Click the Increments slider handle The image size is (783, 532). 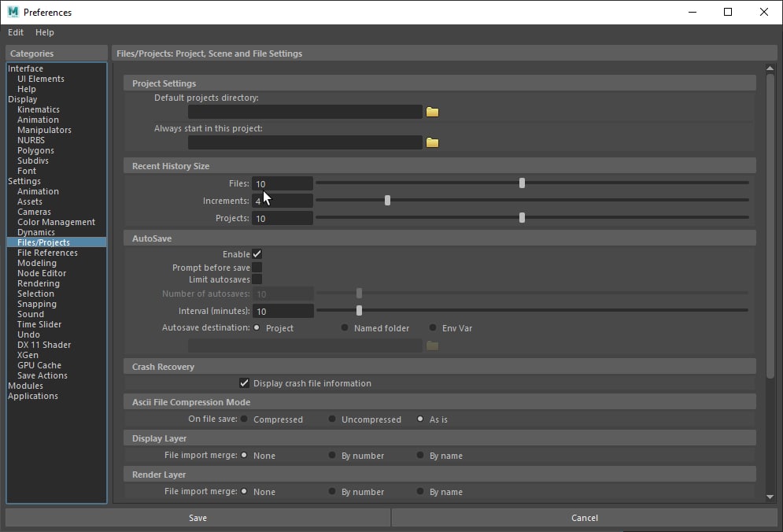click(x=387, y=201)
